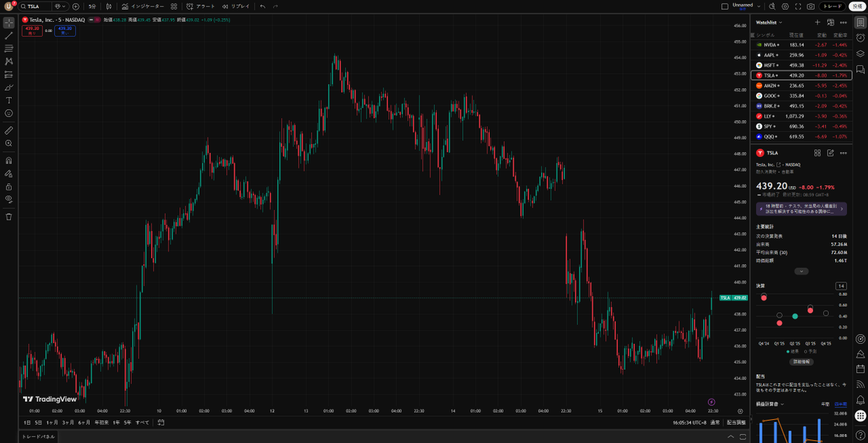Viewport: 868px width, 443px height.
Task: Select AMZN row in watchlist
Action: pos(801,85)
